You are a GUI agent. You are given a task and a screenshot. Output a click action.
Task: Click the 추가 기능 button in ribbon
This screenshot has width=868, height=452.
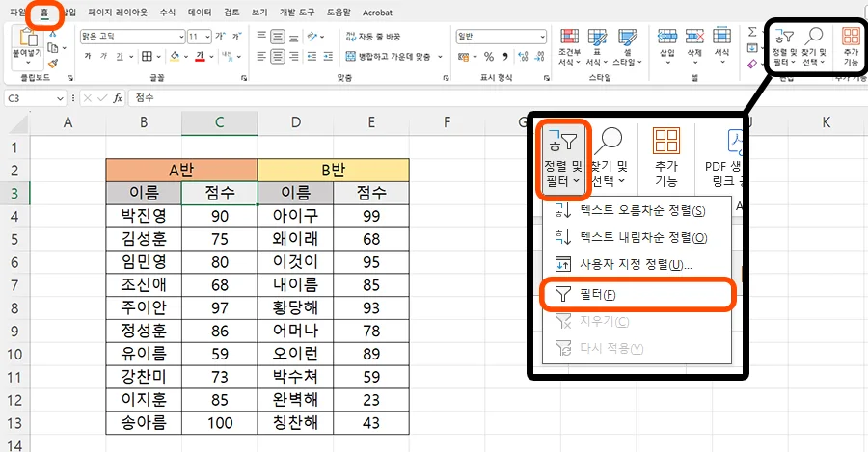pos(852,46)
